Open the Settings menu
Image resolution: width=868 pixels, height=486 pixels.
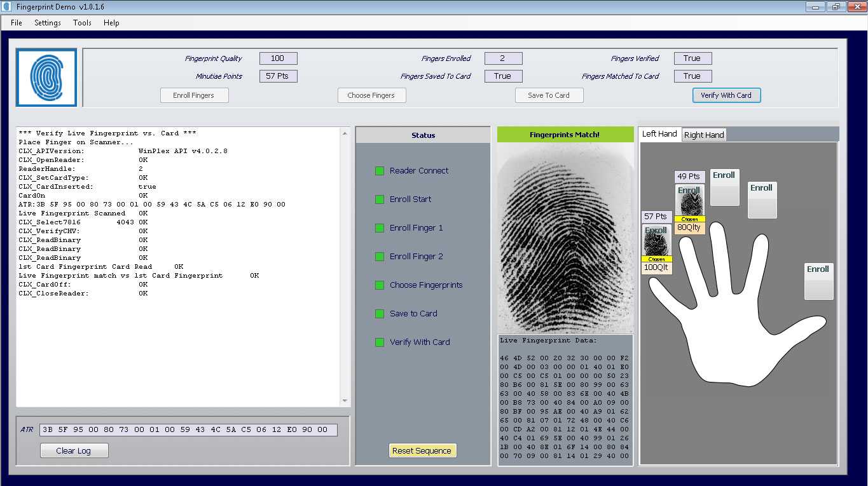pos(48,23)
